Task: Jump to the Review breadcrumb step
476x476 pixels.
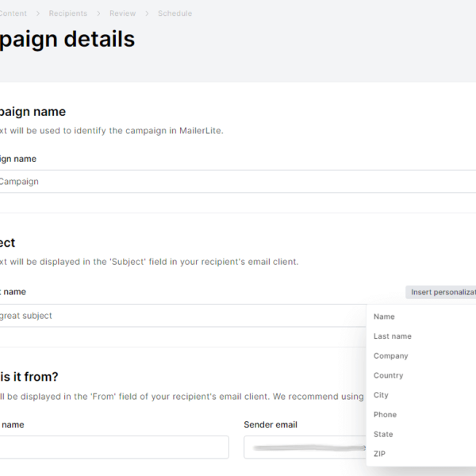Action: point(123,13)
